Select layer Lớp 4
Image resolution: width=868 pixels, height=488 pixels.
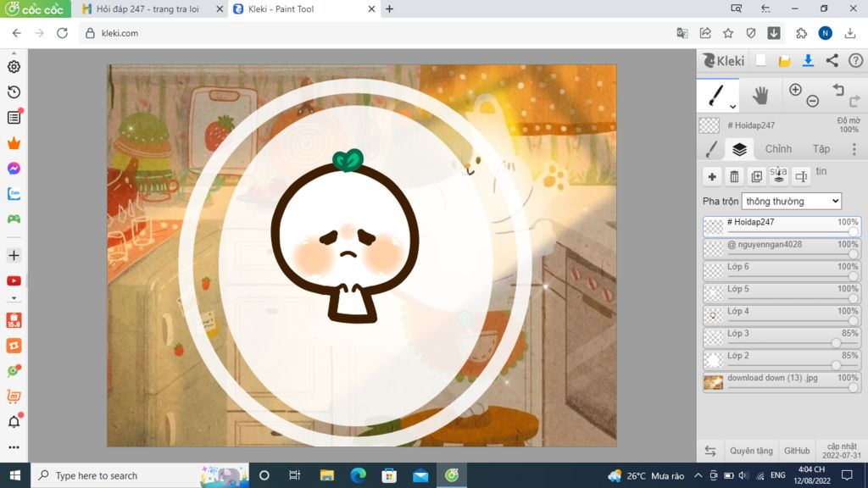click(x=782, y=315)
